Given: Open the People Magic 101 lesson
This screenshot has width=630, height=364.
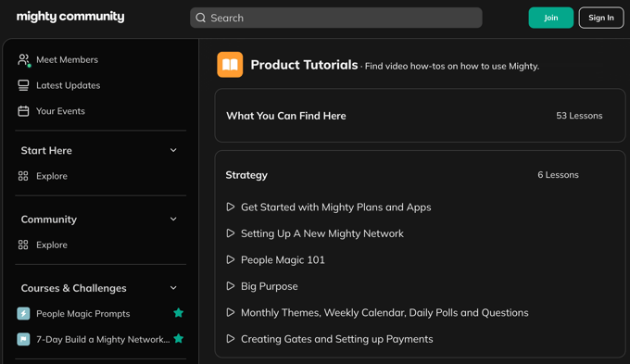Looking at the screenshot, I should (x=283, y=260).
